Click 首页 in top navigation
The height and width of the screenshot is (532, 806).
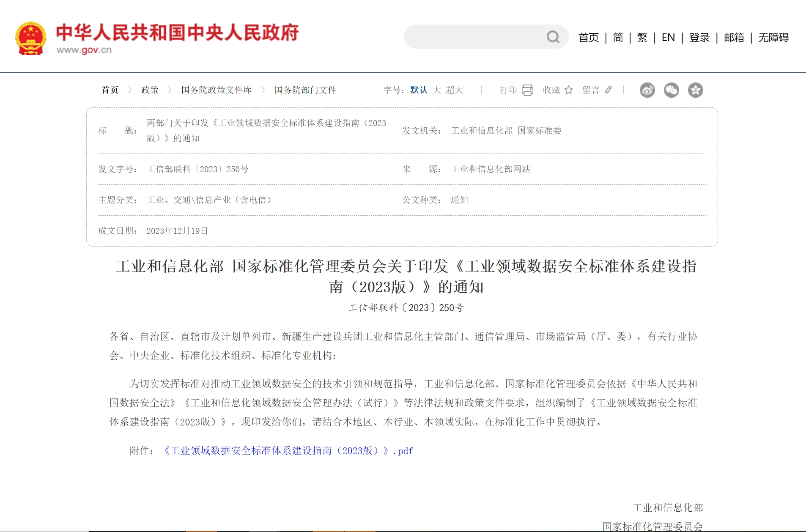pos(589,38)
